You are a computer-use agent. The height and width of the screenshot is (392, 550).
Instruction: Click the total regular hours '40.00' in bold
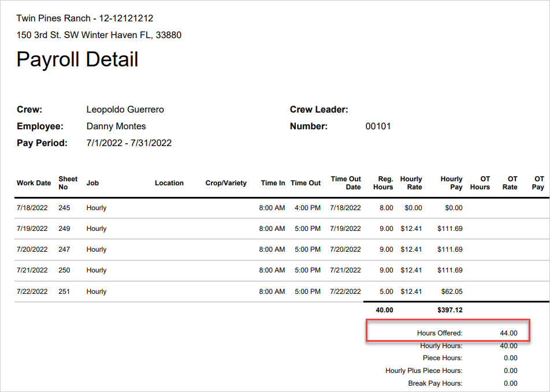(x=384, y=310)
